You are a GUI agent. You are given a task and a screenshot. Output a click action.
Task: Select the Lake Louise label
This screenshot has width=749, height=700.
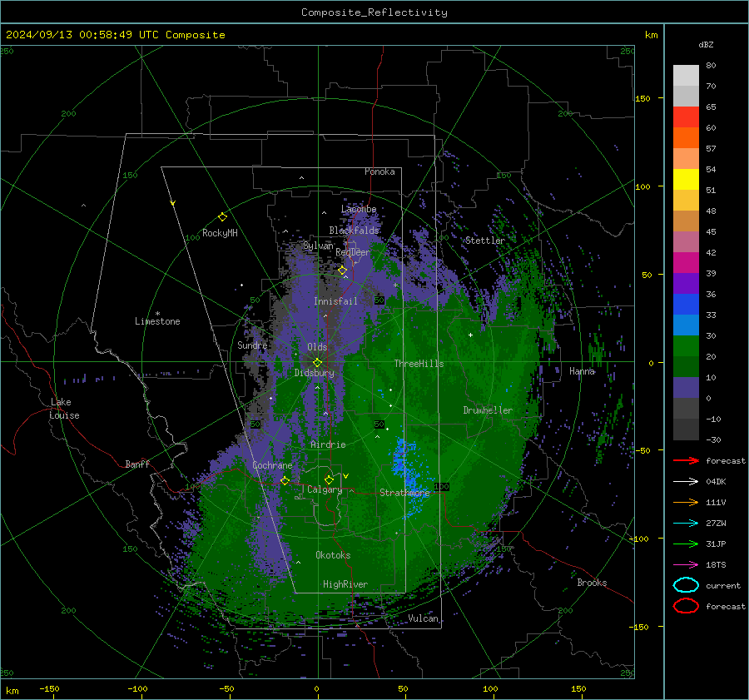(x=64, y=409)
